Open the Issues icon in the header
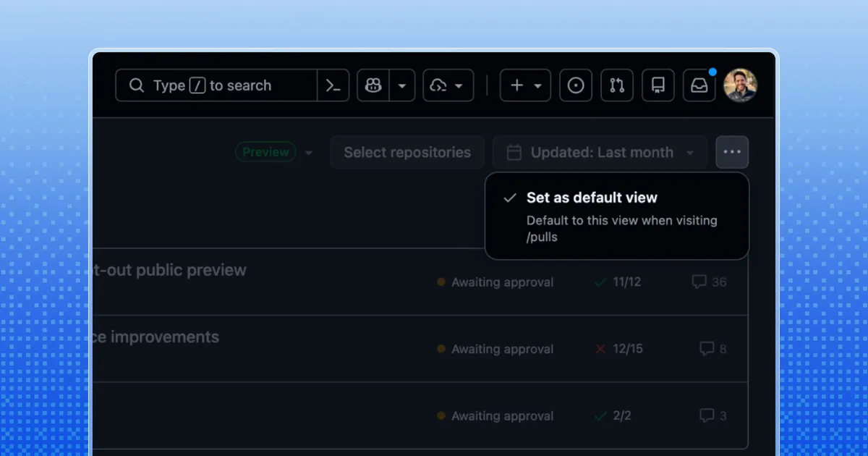 (x=576, y=85)
